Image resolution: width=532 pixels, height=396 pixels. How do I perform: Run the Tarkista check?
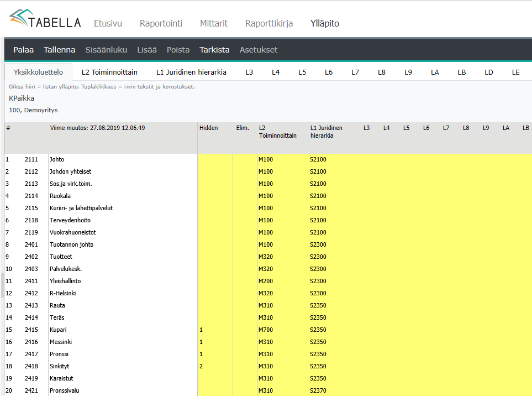(x=214, y=50)
